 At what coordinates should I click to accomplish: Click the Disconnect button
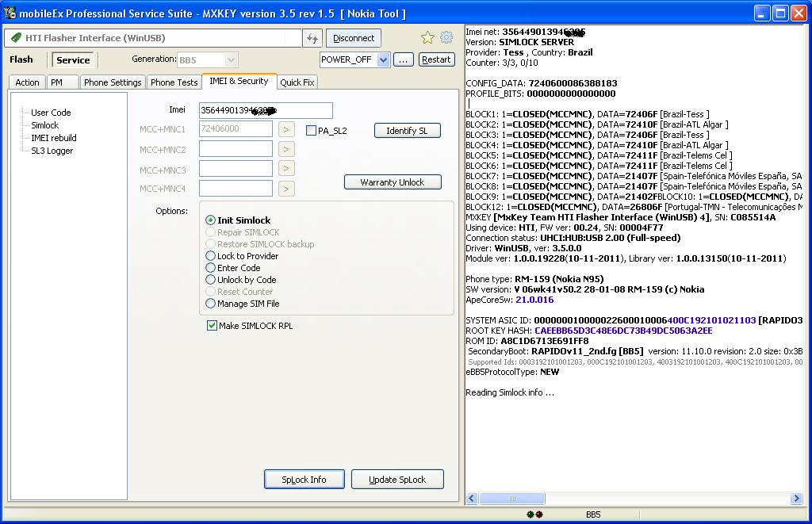pyautogui.click(x=354, y=38)
